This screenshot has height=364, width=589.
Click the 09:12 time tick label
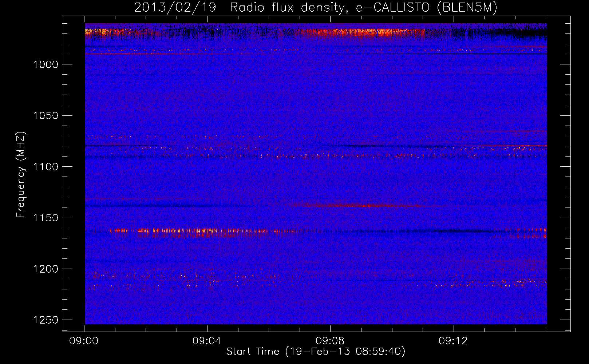coord(453,341)
